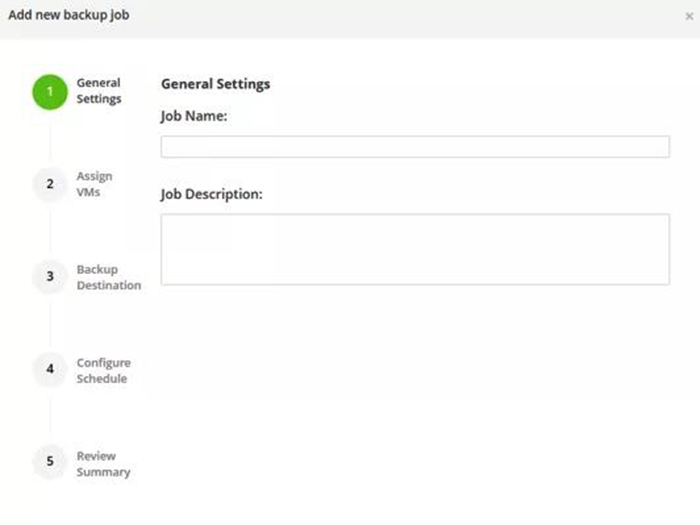The height and width of the screenshot is (525, 700).
Task: Select the Configure Schedule step
Action: 104,371
